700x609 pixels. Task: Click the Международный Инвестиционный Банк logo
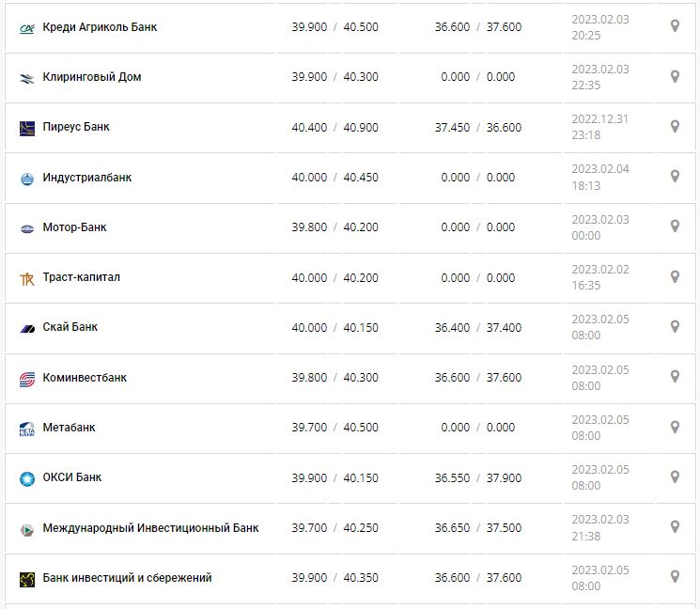26,529
